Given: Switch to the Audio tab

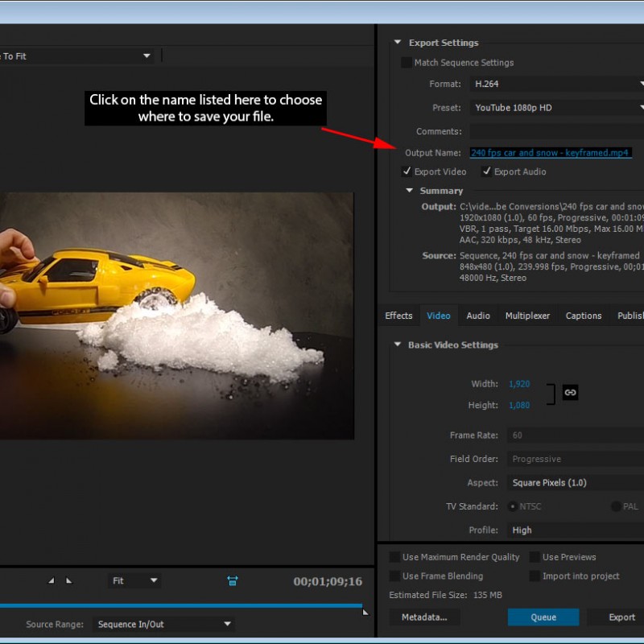Looking at the screenshot, I should click(478, 316).
